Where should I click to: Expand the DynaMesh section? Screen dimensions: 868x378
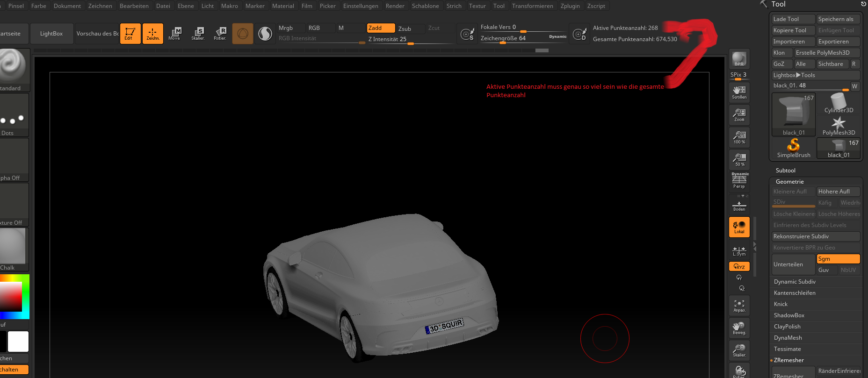[788, 338]
